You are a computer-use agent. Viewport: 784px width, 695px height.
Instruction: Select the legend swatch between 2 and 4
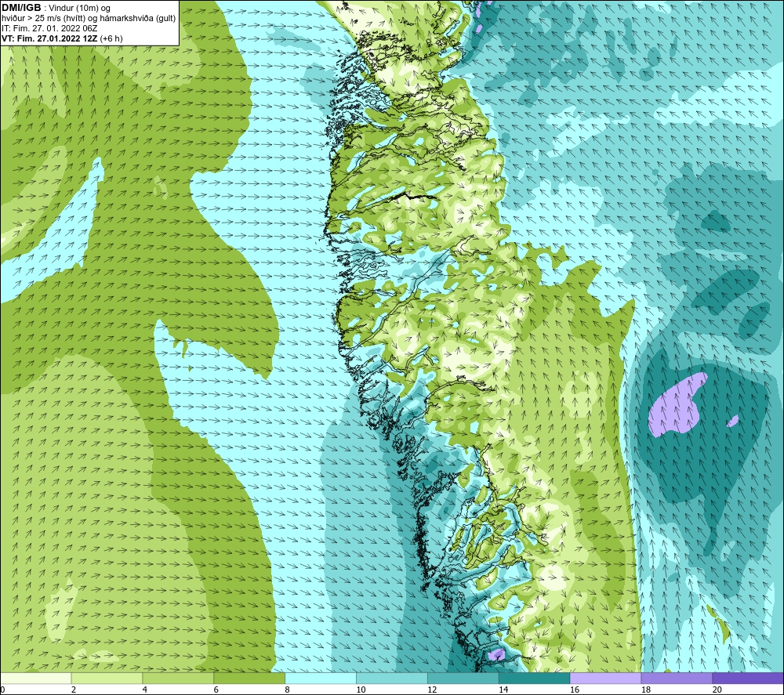click(107, 678)
